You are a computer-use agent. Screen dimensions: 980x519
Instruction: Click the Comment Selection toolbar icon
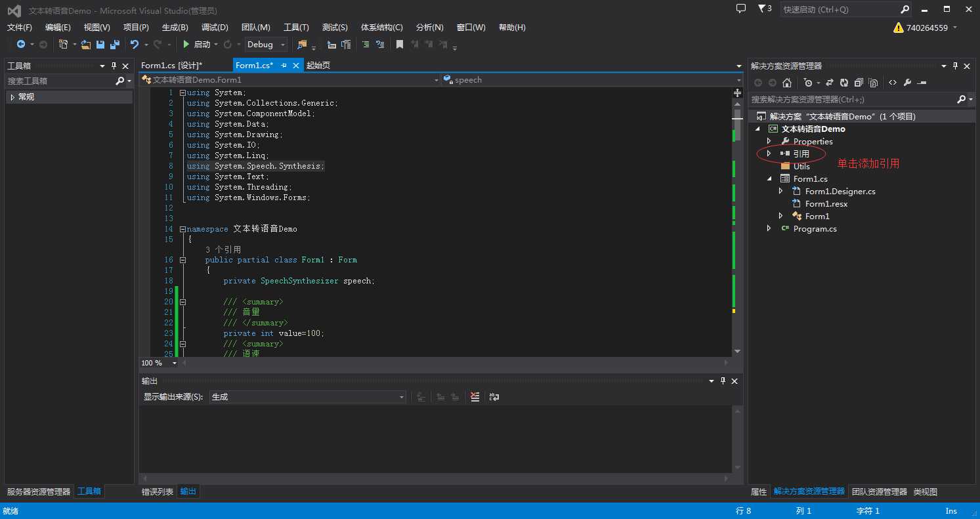point(365,45)
